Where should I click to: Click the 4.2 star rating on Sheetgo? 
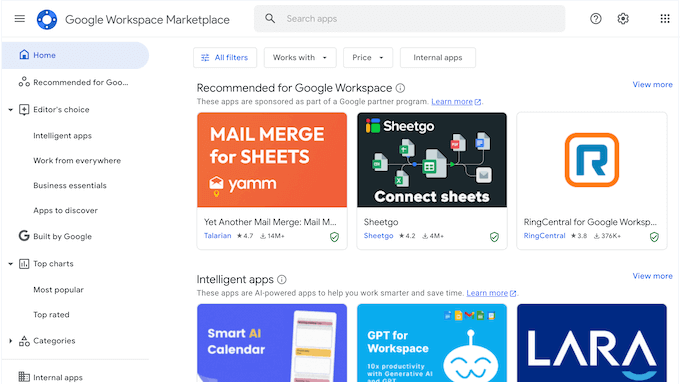(x=407, y=236)
